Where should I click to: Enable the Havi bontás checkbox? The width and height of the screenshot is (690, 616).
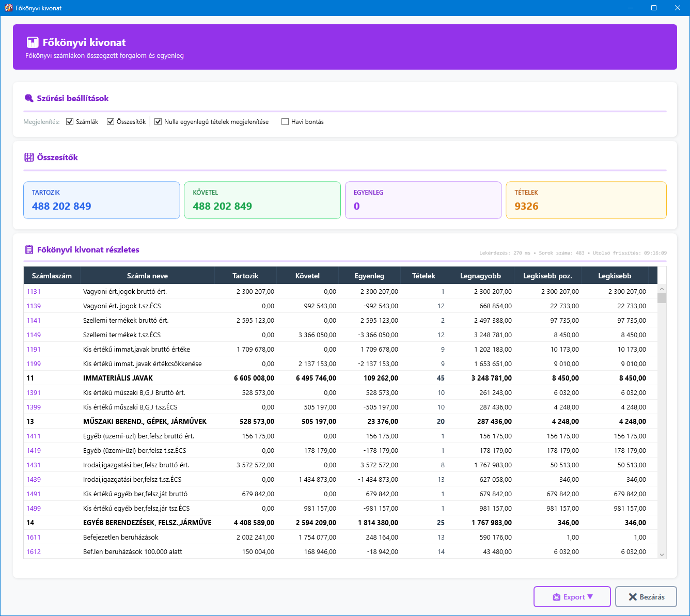[x=285, y=122]
